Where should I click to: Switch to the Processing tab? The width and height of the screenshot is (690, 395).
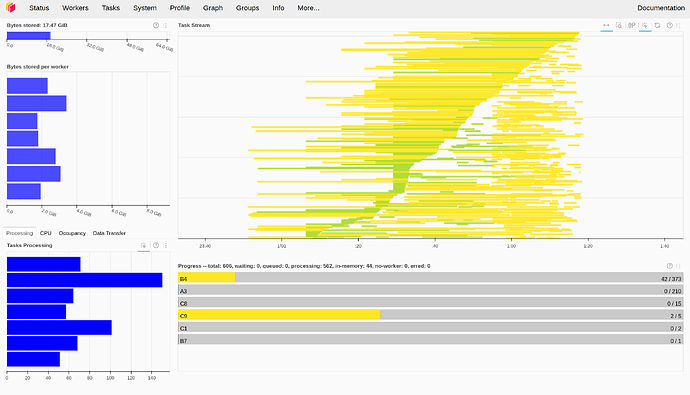[x=19, y=233]
